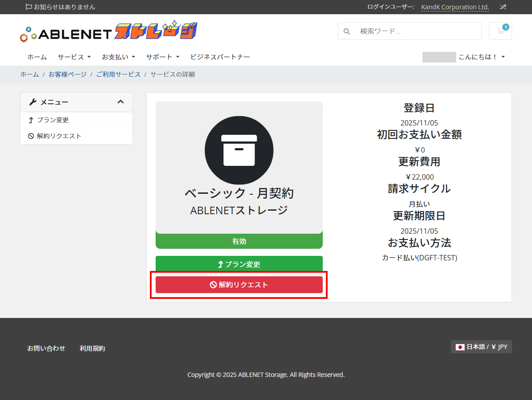The width and height of the screenshot is (532, 400).
Task: Go to ホーム in navigation bar
Action: point(37,57)
